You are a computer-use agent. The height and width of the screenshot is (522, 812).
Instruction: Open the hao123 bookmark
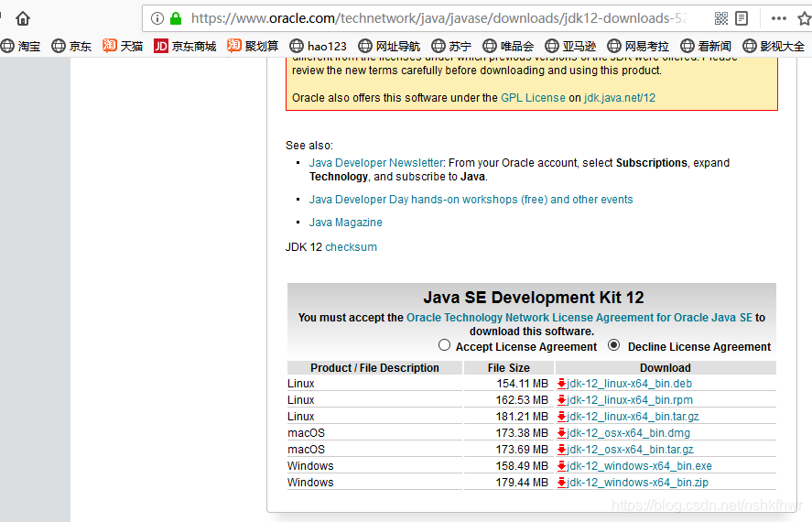pyautogui.click(x=318, y=46)
